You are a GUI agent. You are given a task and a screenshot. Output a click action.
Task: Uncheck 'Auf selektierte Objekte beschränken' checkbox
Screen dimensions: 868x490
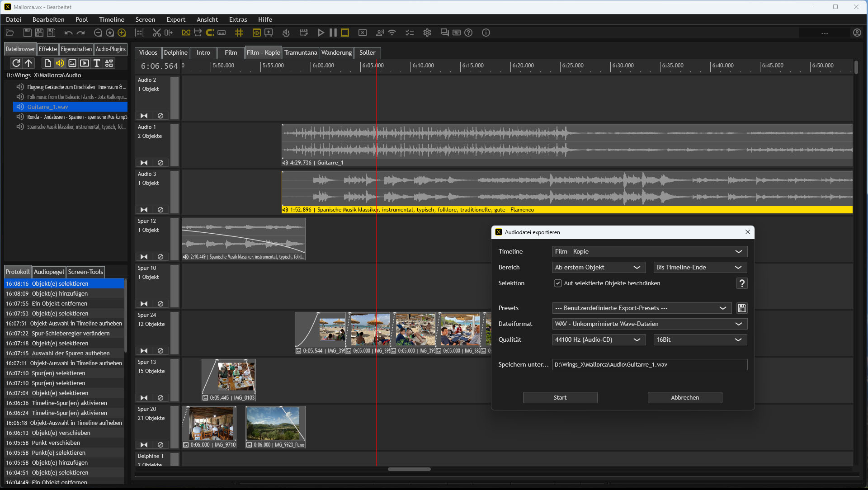558,283
